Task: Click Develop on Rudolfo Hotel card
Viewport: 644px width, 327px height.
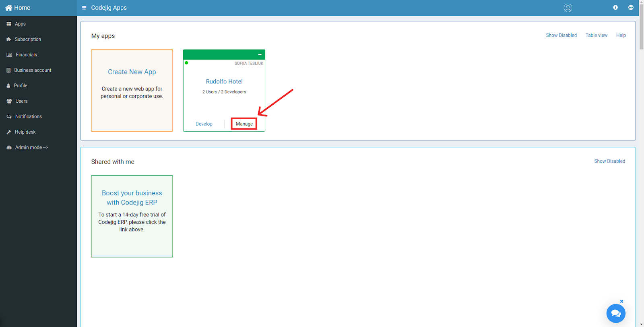Action: point(204,124)
